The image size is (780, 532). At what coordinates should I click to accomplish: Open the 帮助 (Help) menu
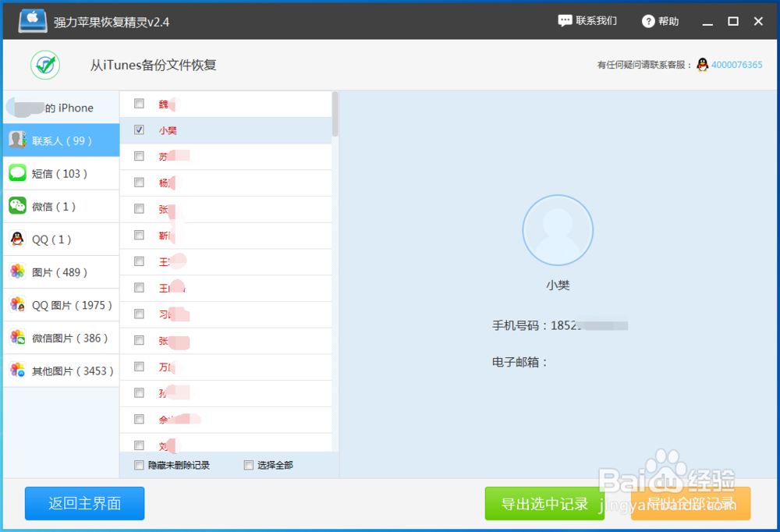pos(659,20)
